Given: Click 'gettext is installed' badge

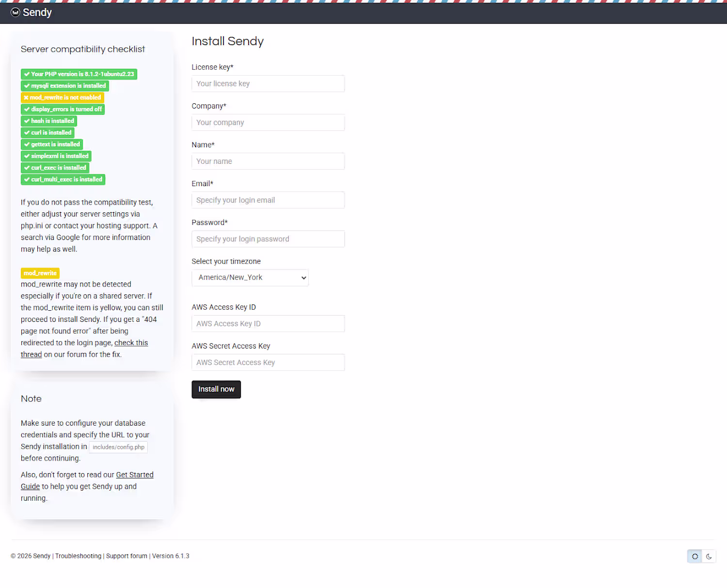Looking at the screenshot, I should [x=52, y=144].
